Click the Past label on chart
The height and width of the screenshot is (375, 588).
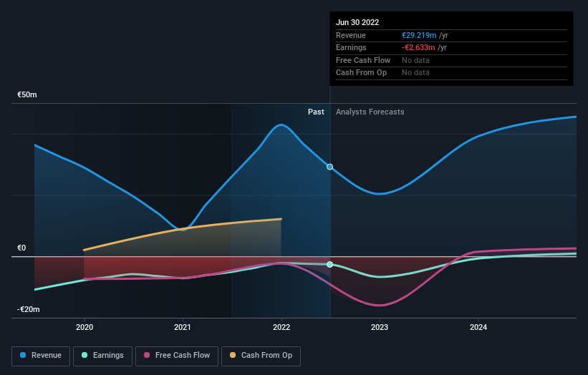[x=316, y=112]
